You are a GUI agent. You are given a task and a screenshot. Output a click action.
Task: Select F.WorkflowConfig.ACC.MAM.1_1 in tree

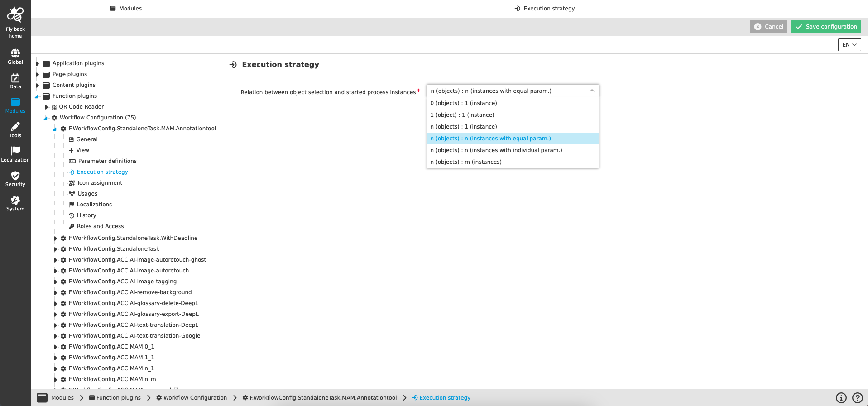click(111, 358)
